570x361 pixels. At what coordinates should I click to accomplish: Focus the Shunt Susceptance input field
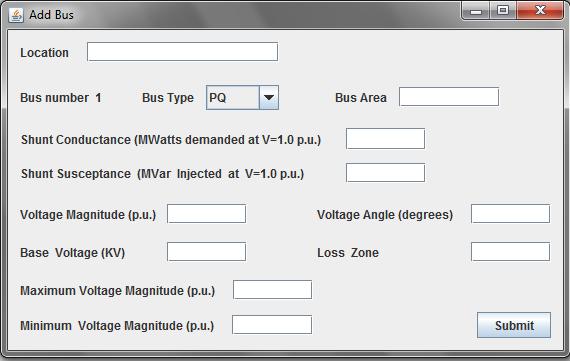pyautogui.click(x=385, y=173)
